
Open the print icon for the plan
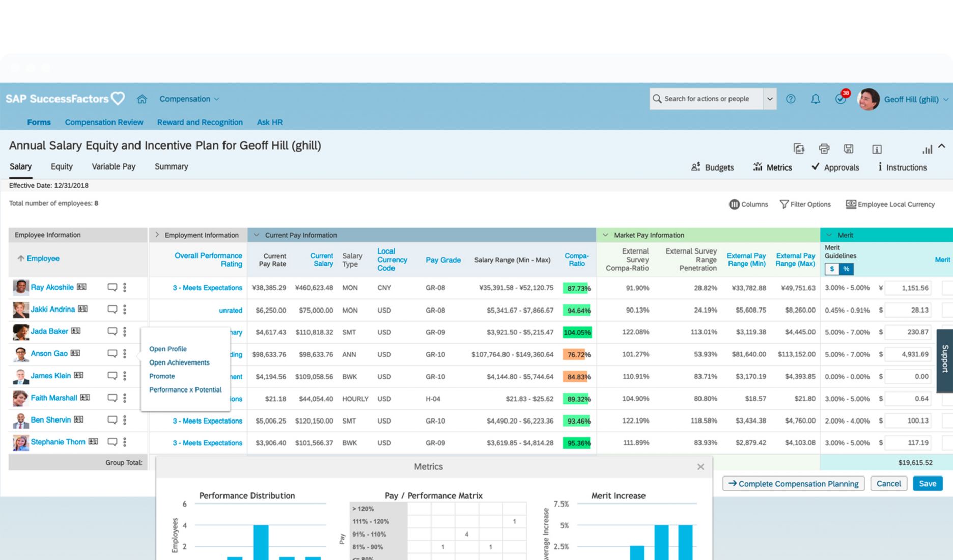point(824,149)
